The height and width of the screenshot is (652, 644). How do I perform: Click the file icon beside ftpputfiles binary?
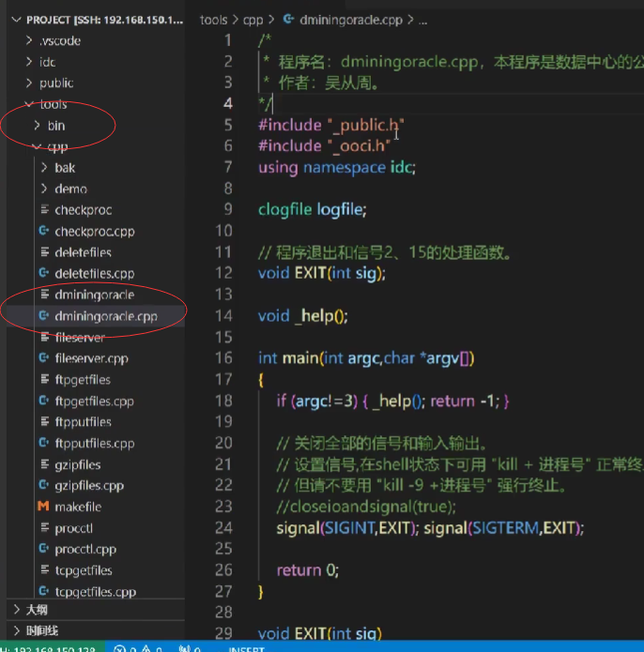[x=44, y=421]
